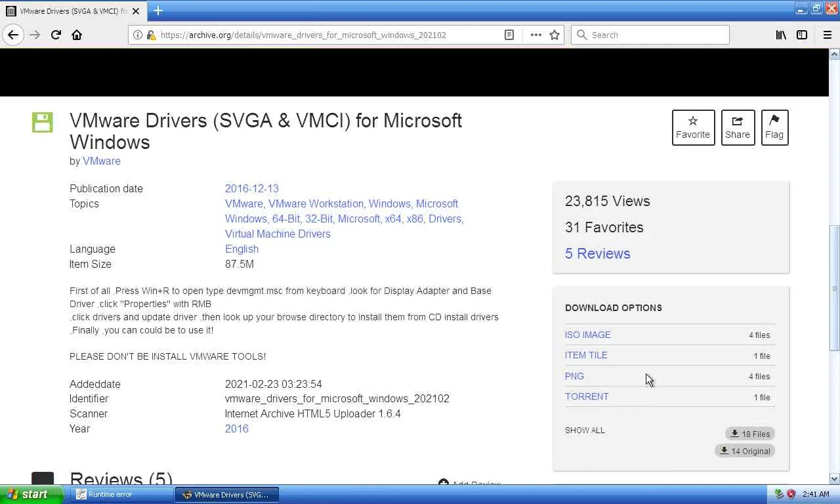Open the Firefox hamburger menu

pos(827,35)
